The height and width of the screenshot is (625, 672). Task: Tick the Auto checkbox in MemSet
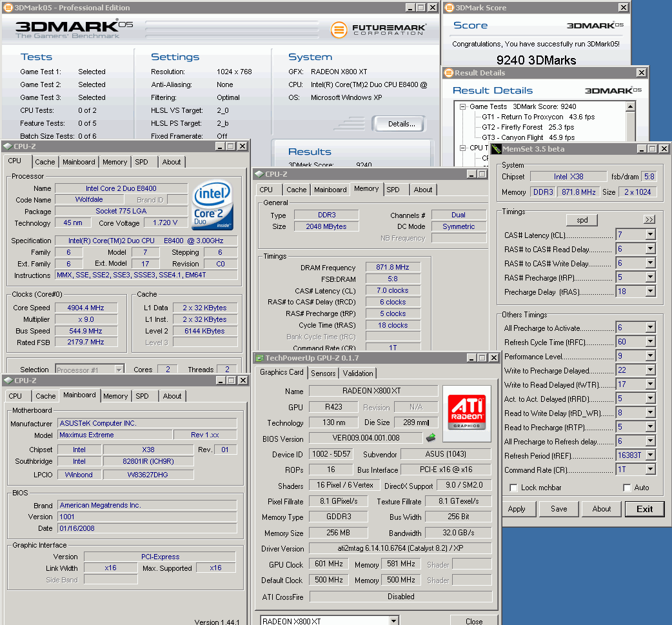627,488
